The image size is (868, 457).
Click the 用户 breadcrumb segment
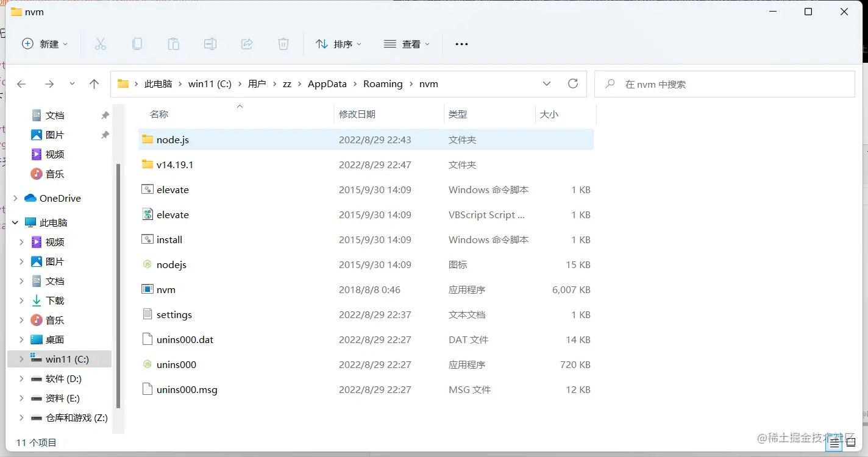[x=257, y=84]
